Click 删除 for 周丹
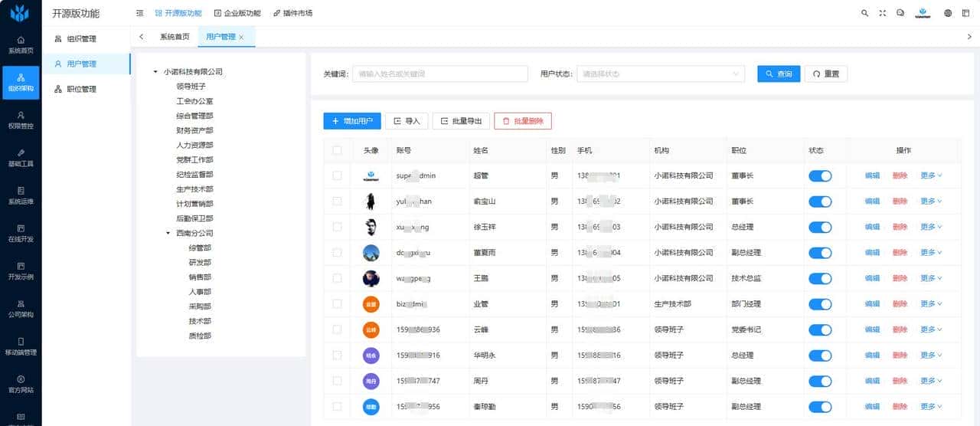980x426 pixels. tap(900, 381)
